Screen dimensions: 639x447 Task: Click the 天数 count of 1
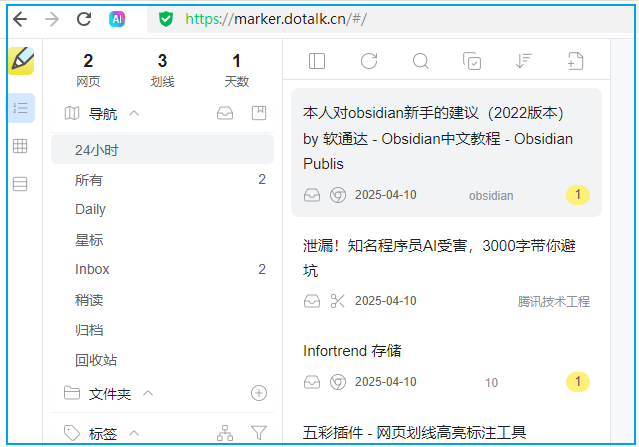236,61
